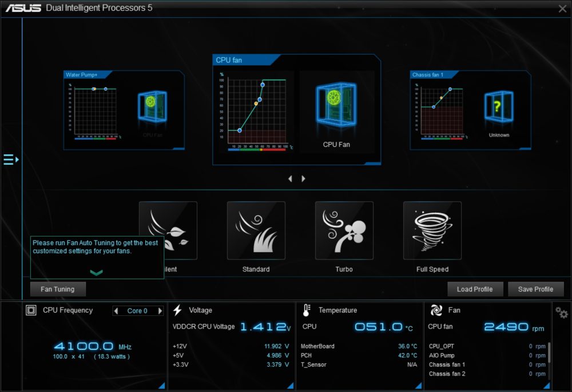Select the Chassis fan 1 card
The width and height of the screenshot is (572, 392).
pos(471,110)
